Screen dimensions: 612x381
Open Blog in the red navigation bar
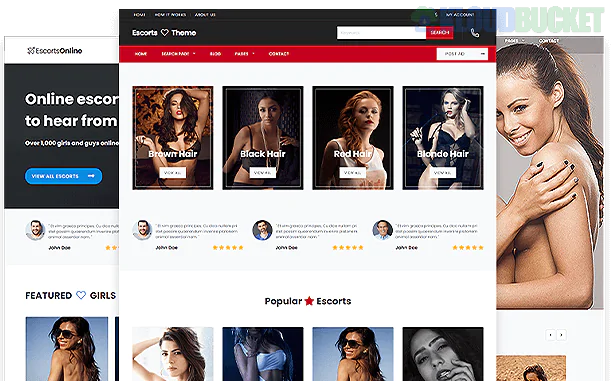coord(215,54)
